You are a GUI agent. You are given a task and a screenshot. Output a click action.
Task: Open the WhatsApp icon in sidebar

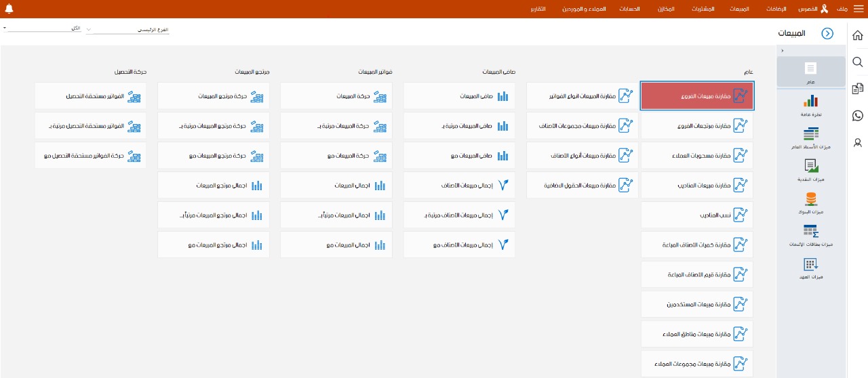pyautogui.click(x=857, y=116)
